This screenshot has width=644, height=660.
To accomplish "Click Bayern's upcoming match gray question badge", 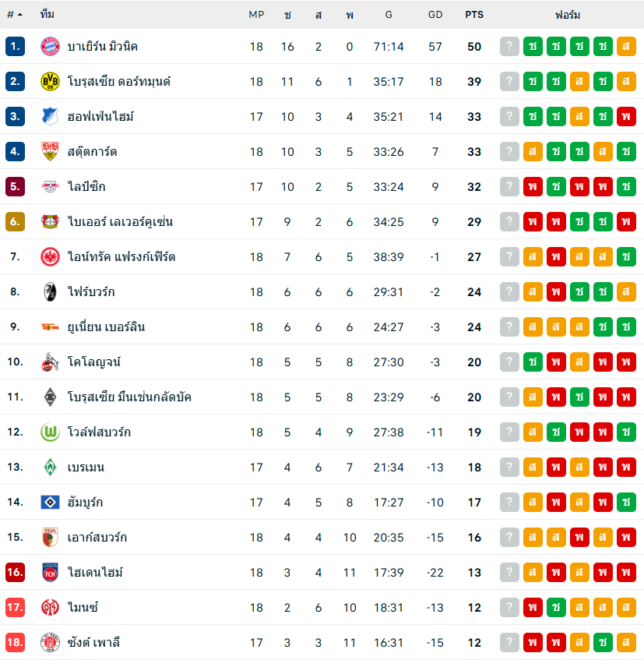I will tap(509, 47).
